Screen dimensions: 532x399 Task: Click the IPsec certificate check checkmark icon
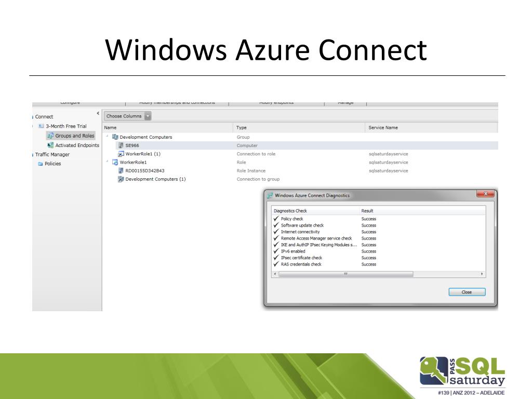point(276,258)
